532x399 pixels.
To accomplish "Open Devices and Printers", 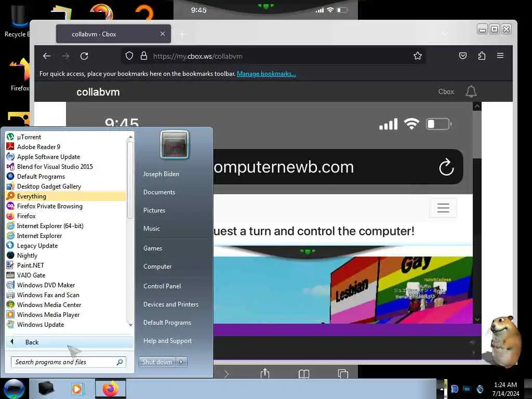I will (170, 304).
